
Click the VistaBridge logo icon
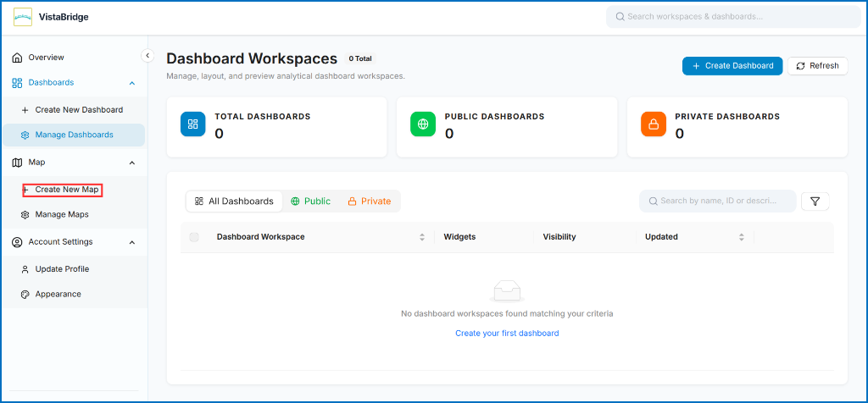[23, 17]
